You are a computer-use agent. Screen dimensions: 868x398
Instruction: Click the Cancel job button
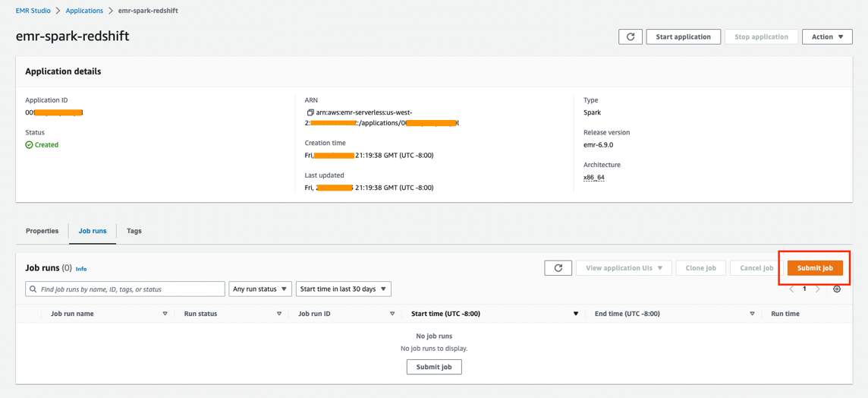tap(756, 267)
